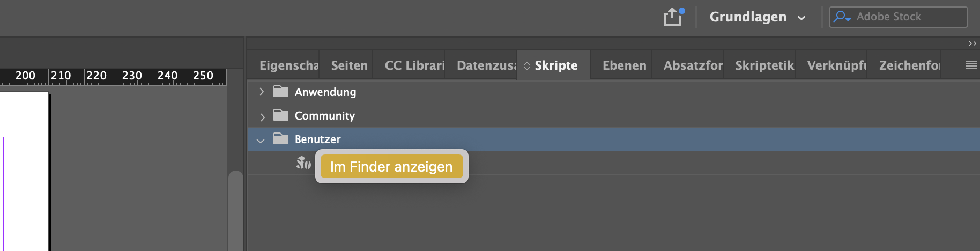
Task: Switch to the Ebenen tab
Action: click(624, 65)
